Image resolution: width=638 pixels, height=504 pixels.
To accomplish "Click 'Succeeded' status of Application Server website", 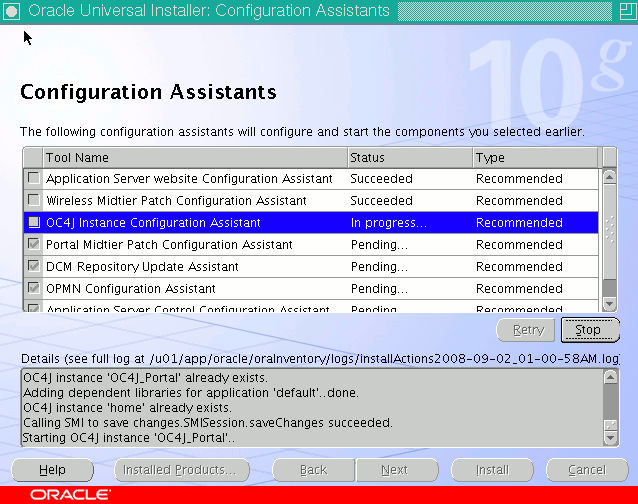I will (381, 179).
